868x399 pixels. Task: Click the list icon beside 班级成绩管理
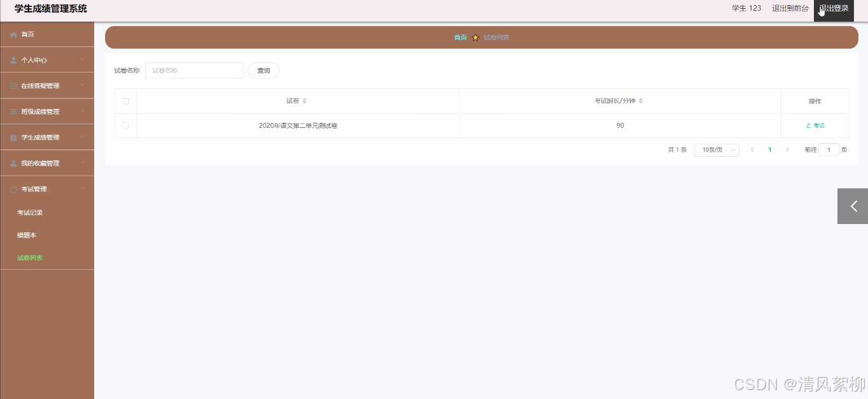pyautogui.click(x=13, y=112)
